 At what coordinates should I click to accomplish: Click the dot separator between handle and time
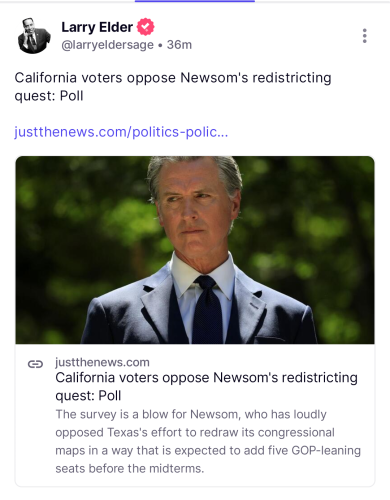160,45
